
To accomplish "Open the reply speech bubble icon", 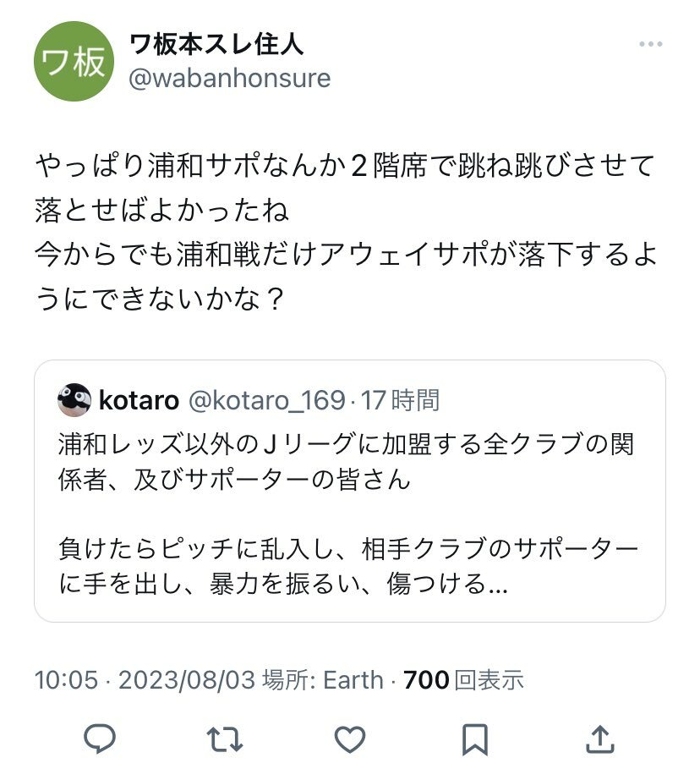I will pos(100,739).
